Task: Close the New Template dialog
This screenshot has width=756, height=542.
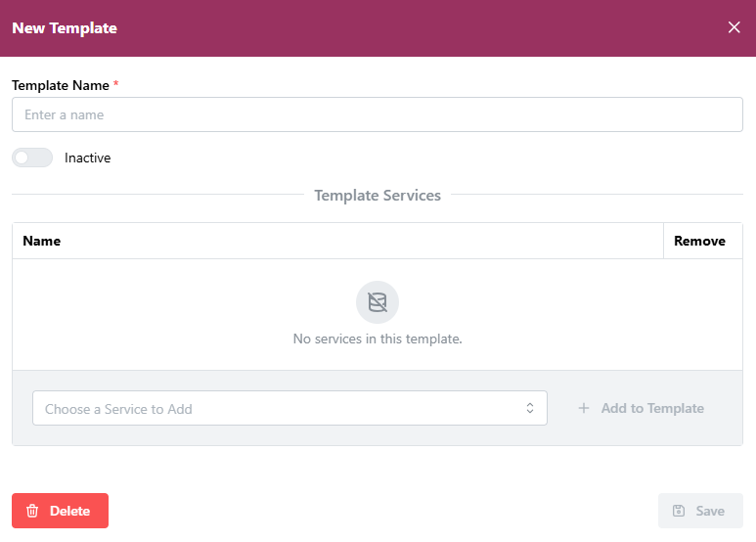Action: pos(734,27)
